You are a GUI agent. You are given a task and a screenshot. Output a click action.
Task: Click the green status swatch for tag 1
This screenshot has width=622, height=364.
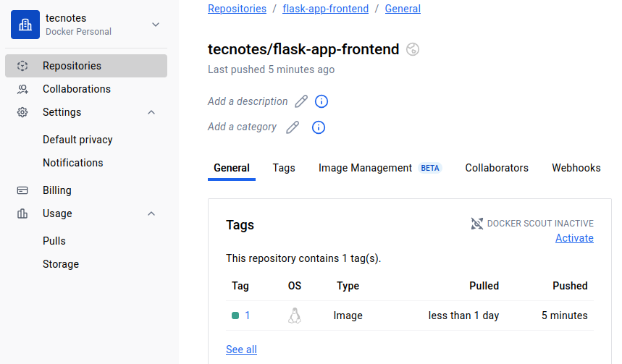[235, 316]
